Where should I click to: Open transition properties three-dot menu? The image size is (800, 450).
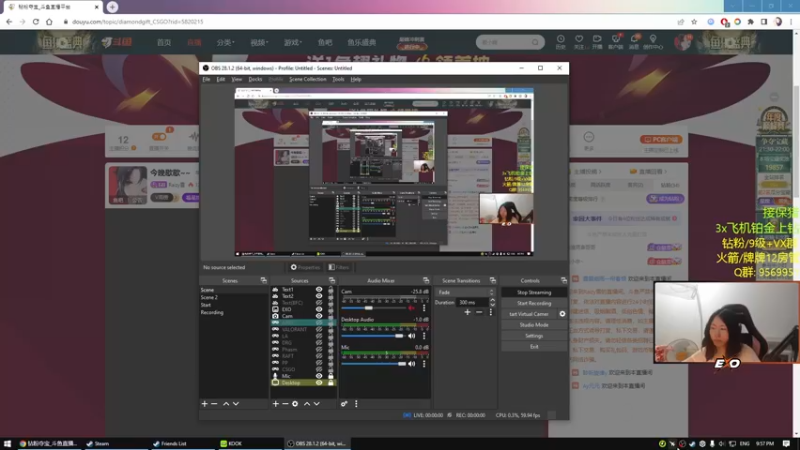click(x=491, y=312)
